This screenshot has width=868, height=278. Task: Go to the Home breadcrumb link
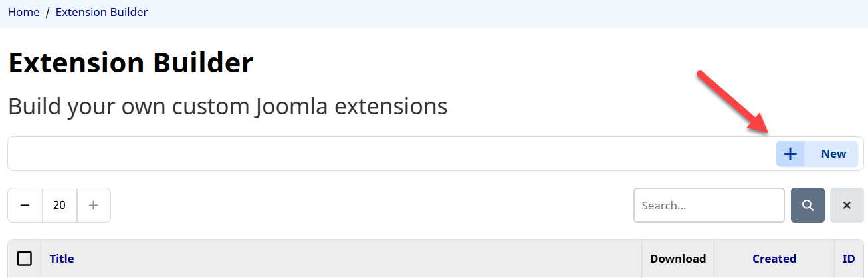[x=23, y=12]
